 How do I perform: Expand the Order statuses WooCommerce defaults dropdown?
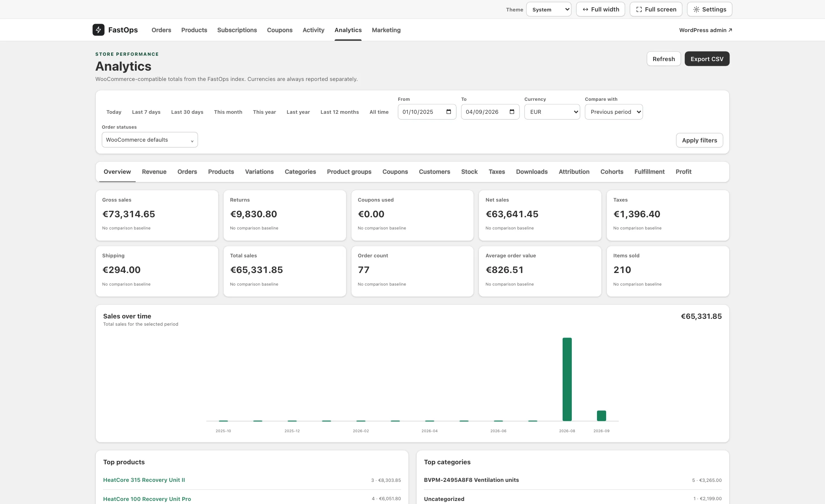pyautogui.click(x=150, y=140)
